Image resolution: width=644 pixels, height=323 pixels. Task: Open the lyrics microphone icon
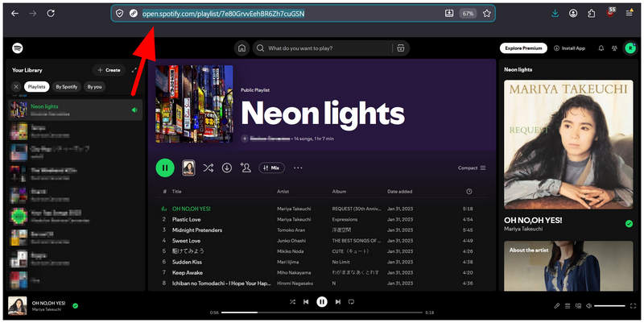556,306
